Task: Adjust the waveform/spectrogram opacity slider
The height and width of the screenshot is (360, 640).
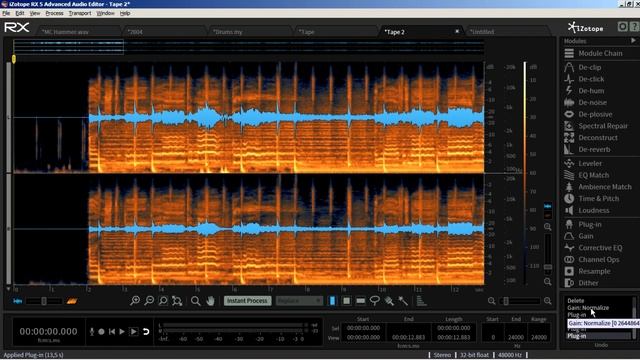Action: (44, 301)
